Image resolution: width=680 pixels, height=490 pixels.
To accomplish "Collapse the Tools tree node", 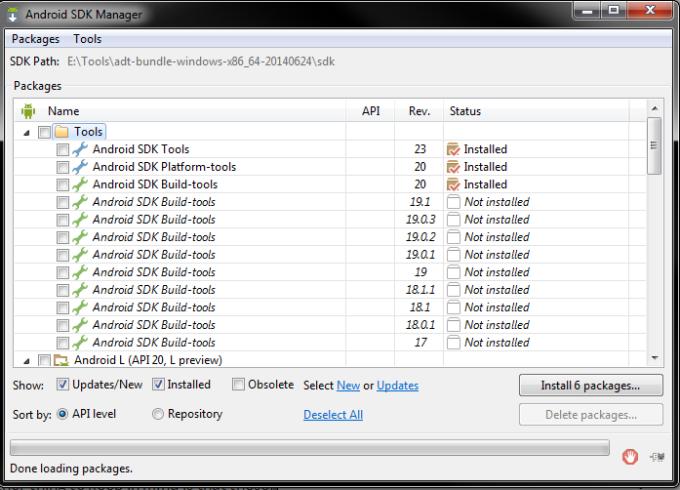I will pyautogui.click(x=26, y=133).
